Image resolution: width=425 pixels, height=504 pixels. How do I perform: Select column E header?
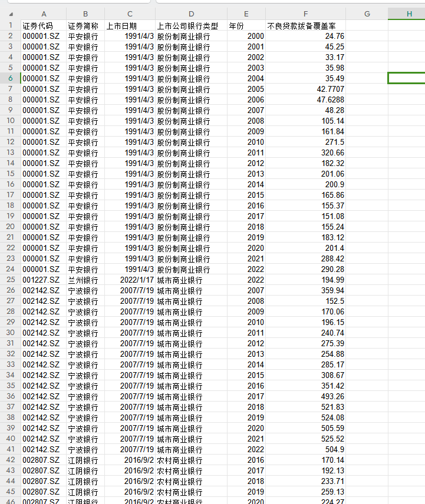pos(246,14)
